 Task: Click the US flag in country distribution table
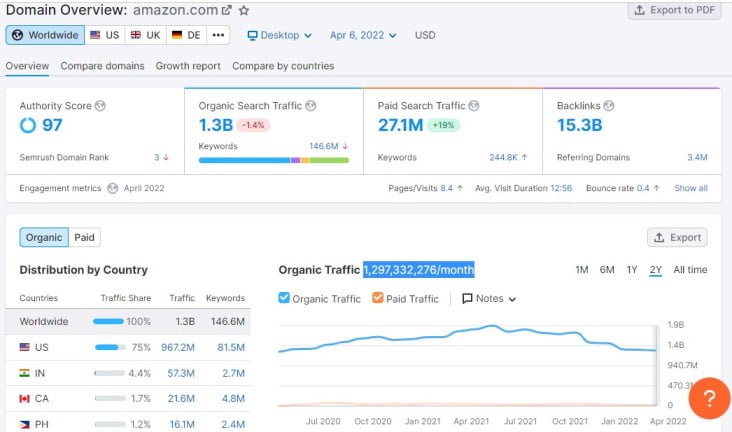pyautogui.click(x=24, y=347)
